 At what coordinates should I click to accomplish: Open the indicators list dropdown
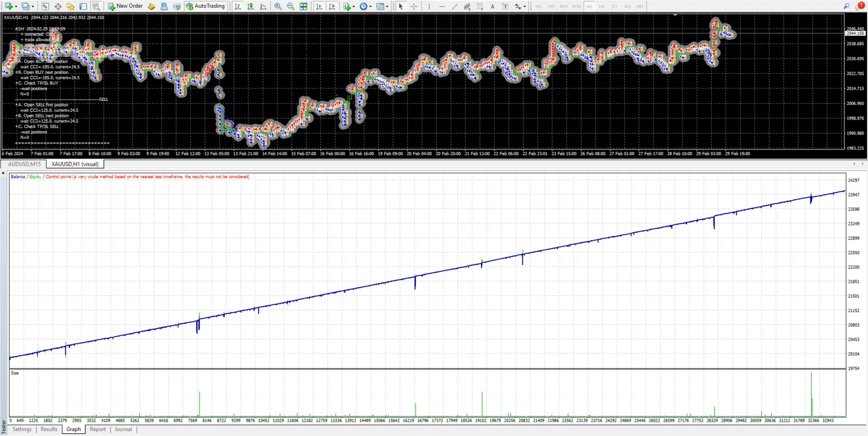point(354,7)
